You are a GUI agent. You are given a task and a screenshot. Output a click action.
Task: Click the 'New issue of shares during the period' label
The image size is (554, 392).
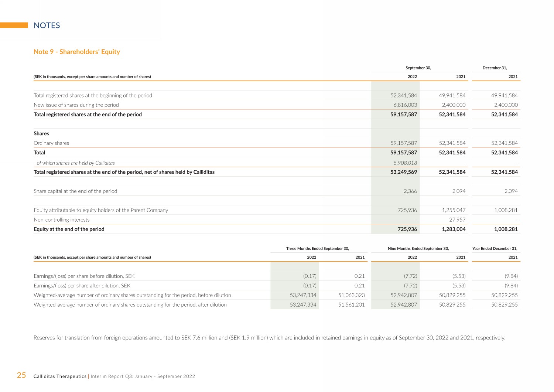point(76,105)
